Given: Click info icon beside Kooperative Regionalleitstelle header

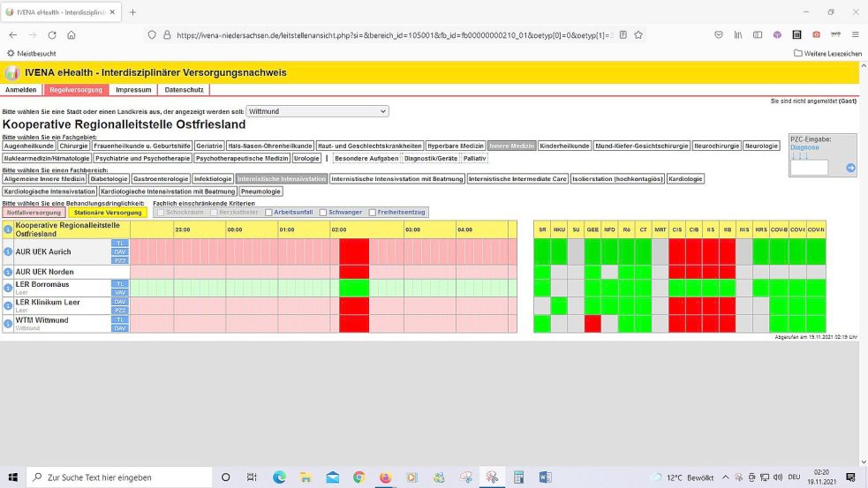Looking at the screenshot, I should tap(8, 229).
